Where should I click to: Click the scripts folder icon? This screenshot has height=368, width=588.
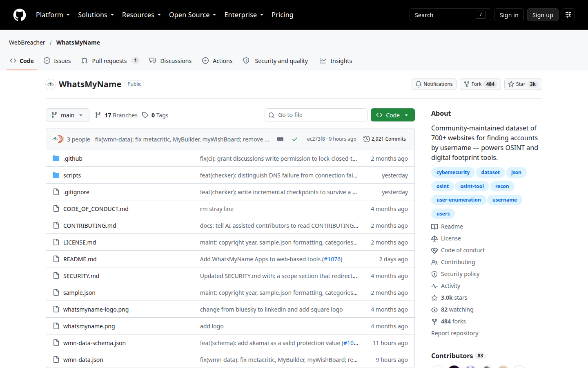point(56,175)
